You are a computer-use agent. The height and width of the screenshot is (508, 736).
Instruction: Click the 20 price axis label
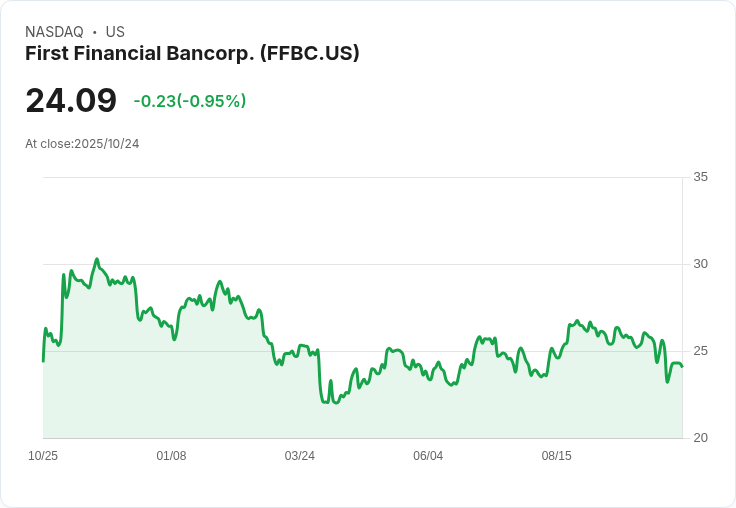(x=700, y=438)
